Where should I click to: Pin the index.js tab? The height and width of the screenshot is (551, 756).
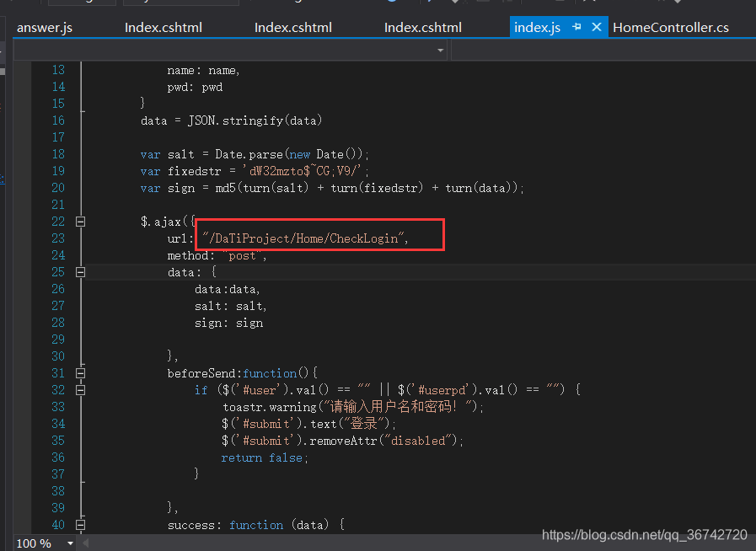[576, 27]
